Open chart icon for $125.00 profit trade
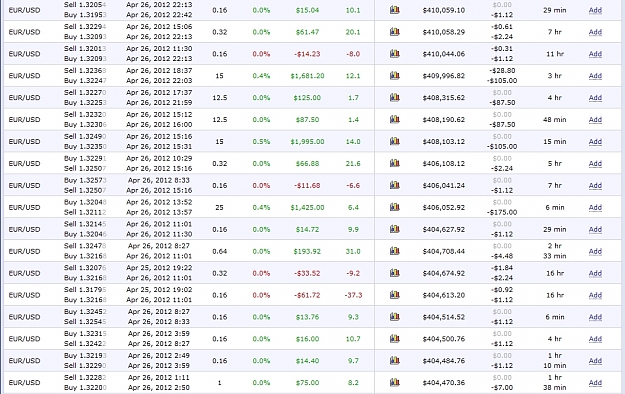 (x=395, y=97)
